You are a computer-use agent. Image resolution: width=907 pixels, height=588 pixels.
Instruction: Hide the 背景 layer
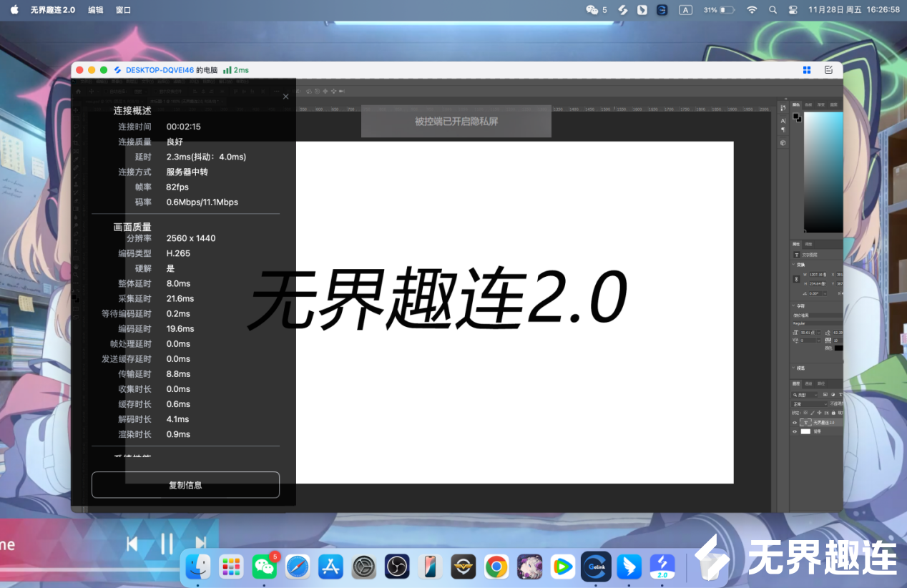click(795, 431)
